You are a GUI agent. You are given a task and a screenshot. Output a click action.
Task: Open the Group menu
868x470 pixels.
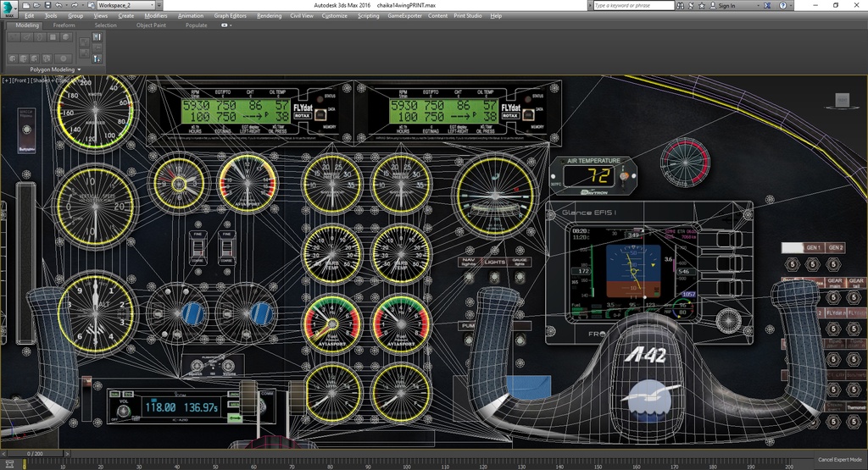[x=75, y=16]
